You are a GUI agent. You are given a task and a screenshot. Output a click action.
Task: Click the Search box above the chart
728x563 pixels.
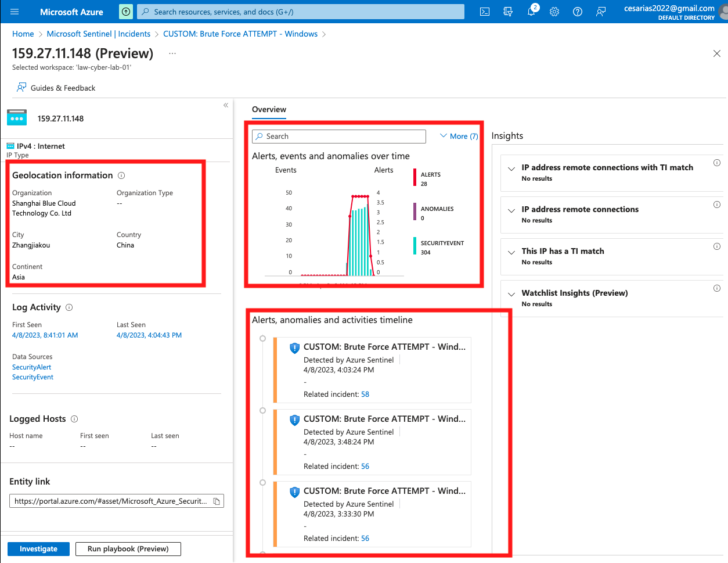pos(339,136)
